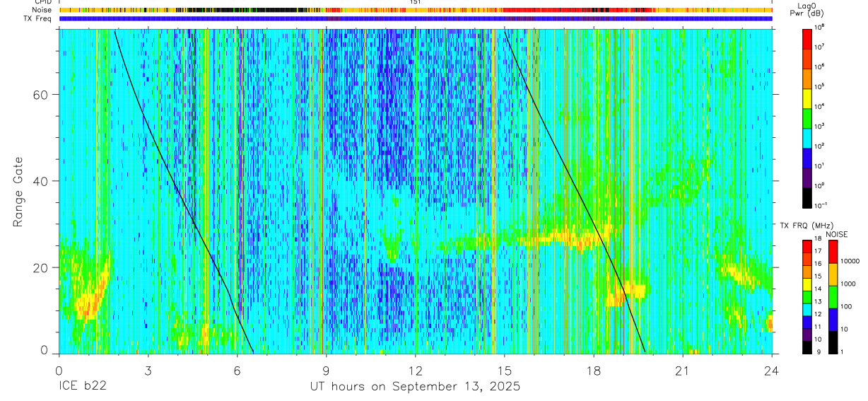Pick the blue swatch in the NOISE legend
The image size is (868, 401).
click(x=833, y=320)
